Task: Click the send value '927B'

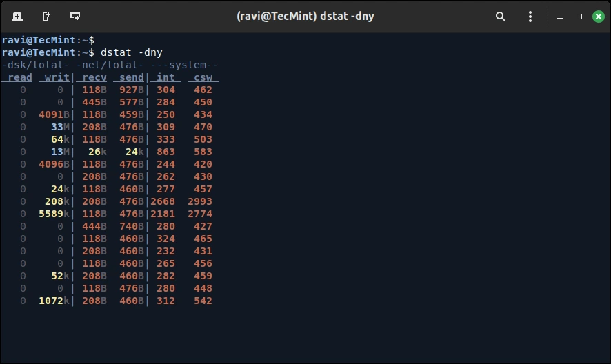Action: click(132, 90)
